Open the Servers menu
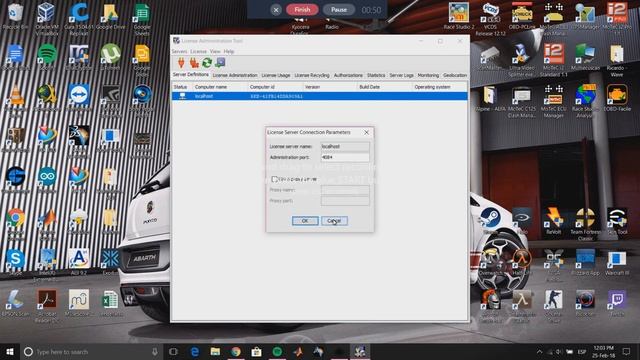 [x=179, y=51]
